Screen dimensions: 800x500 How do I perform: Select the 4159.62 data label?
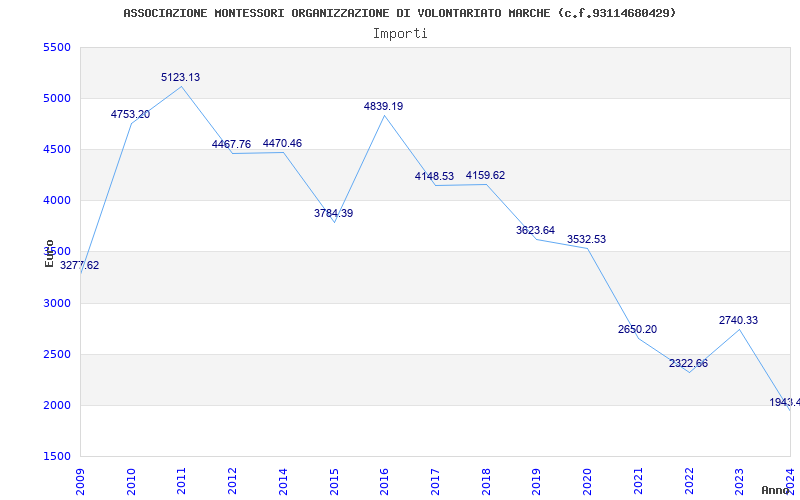coord(485,176)
